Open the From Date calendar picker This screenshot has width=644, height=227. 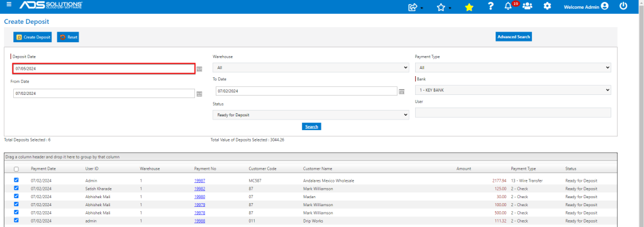tap(199, 94)
